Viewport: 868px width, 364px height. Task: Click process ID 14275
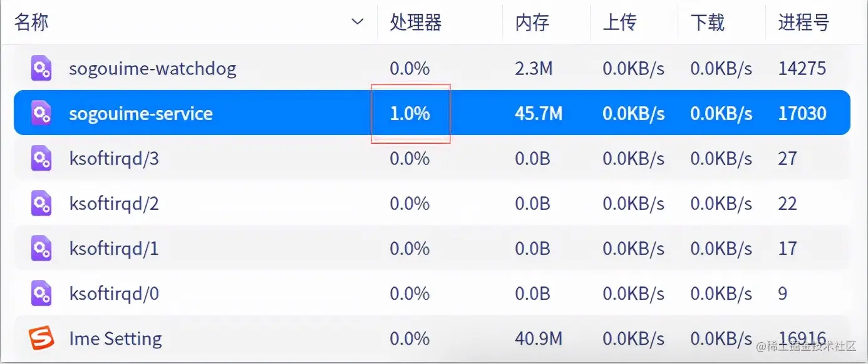(x=802, y=68)
